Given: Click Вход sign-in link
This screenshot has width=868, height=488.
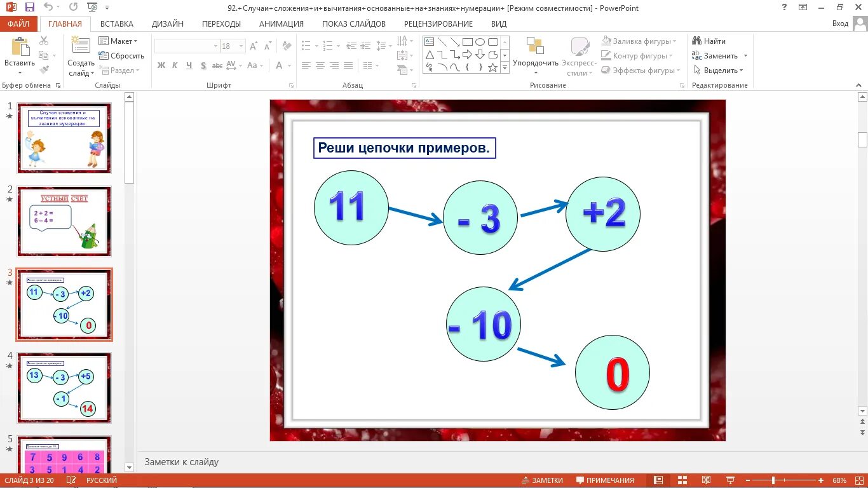Looking at the screenshot, I should (x=840, y=24).
